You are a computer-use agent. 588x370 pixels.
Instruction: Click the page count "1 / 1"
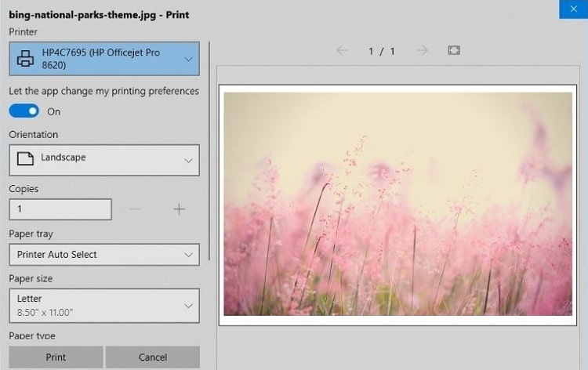pyautogui.click(x=381, y=51)
